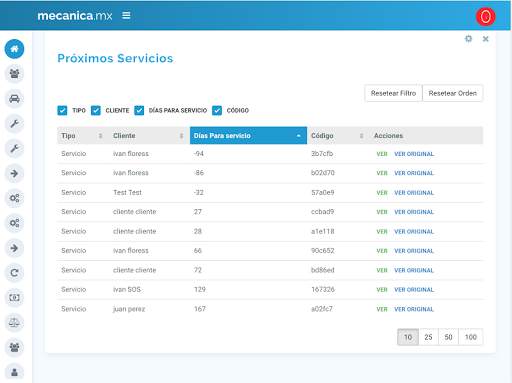This screenshot has width=512, height=383.
Task: Select days value '167'
Action: 200,309
